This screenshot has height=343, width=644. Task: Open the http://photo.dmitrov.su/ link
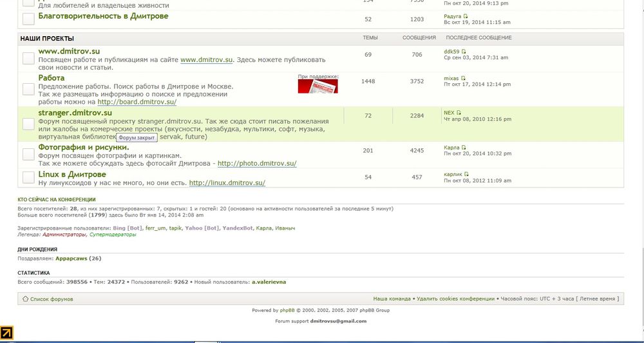(x=257, y=164)
